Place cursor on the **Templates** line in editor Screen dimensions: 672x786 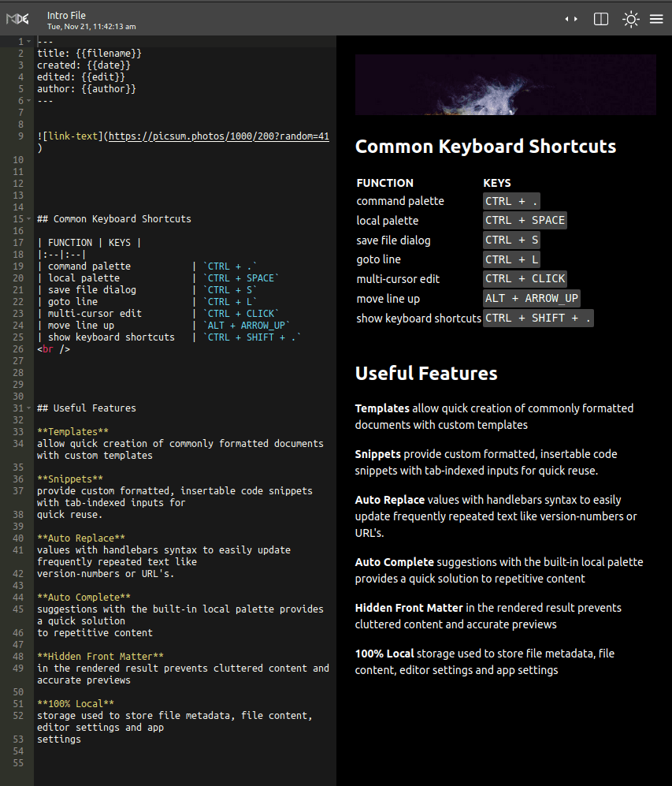click(72, 432)
